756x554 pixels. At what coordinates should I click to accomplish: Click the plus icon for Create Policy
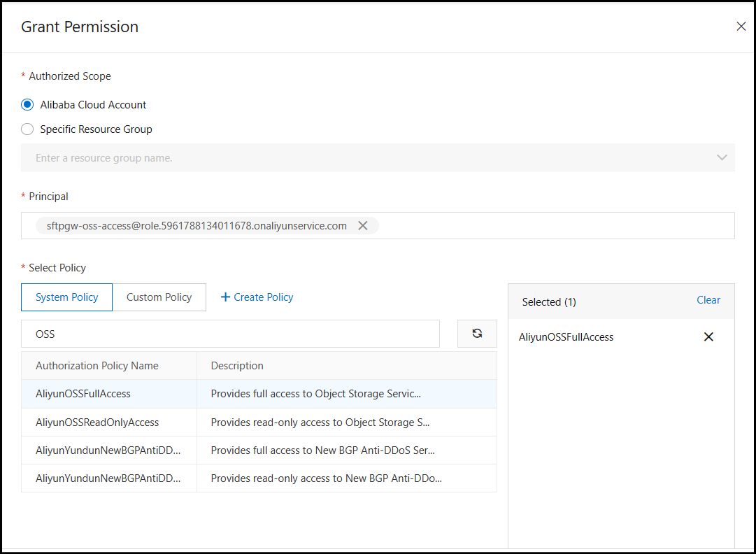tap(225, 297)
